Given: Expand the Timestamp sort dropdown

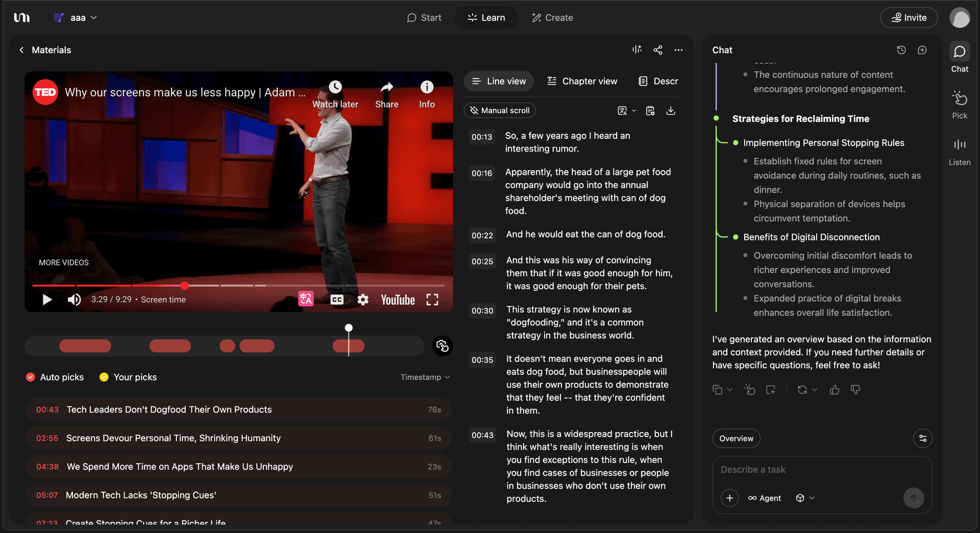Looking at the screenshot, I should [425, 377].
